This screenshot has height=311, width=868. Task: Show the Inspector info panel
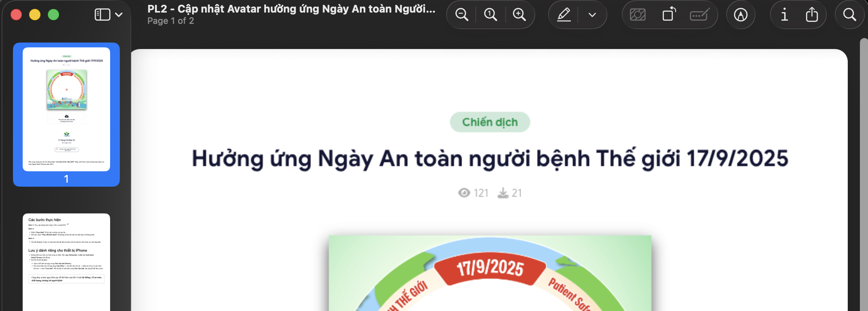coord(785,15)
